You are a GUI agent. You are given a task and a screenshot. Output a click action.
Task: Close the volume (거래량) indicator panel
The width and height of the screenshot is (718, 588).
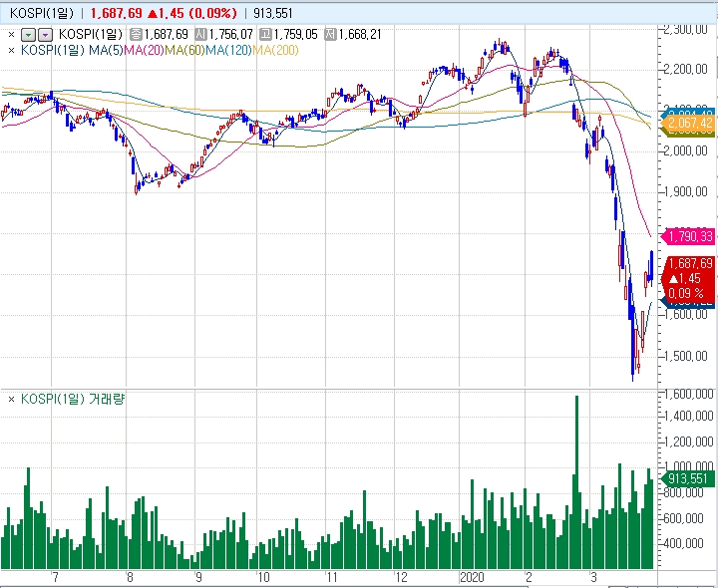tap(11, 399)
